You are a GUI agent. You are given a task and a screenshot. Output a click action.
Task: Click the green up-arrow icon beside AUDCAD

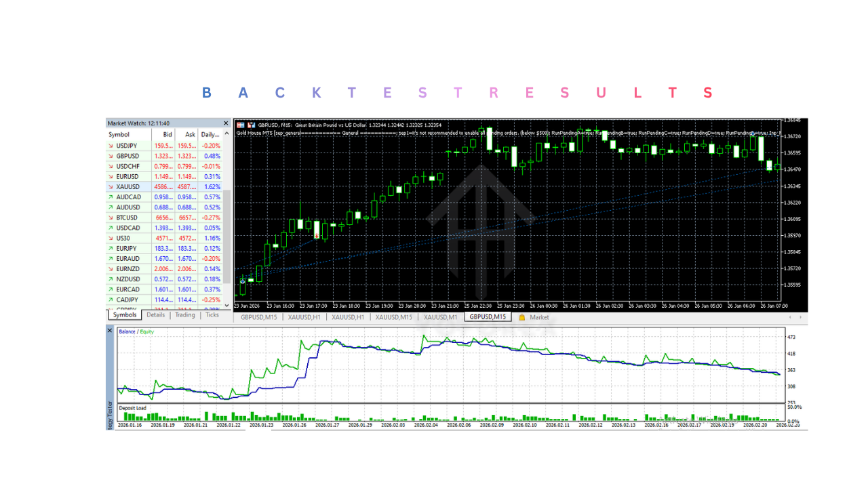(x=111, y=197)
